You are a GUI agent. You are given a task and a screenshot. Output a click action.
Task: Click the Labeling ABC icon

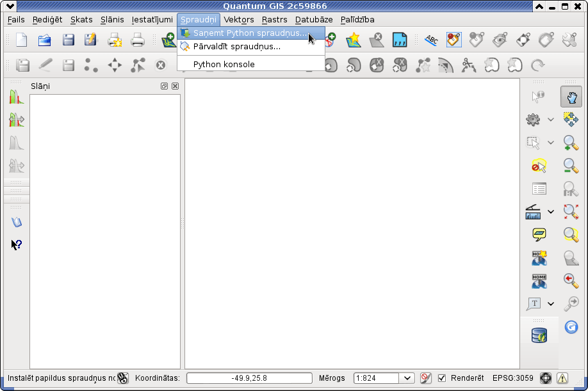(432, 40)
